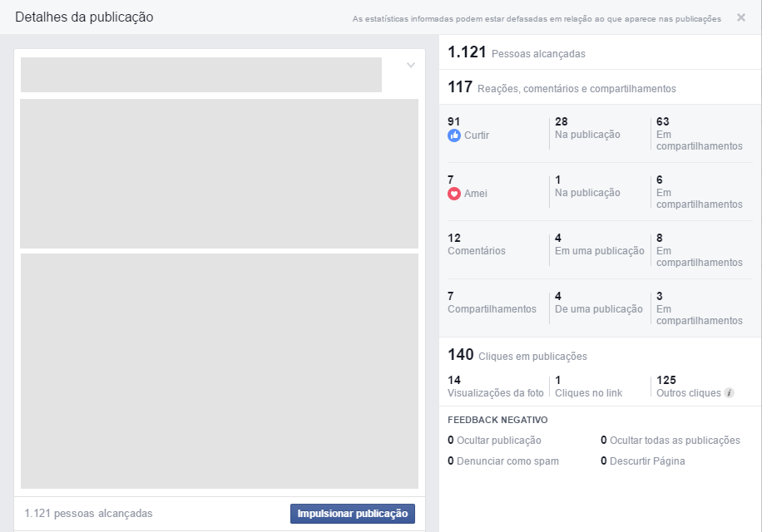Expand the post options chevron on the preview
Image resolution: width=762 pixels, height=532 pixels.
click(408, 65)
